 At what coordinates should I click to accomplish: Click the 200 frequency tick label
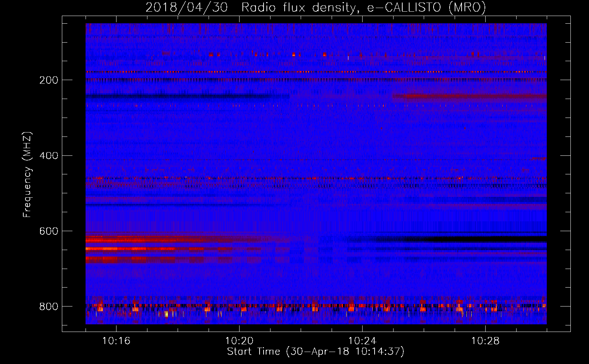coord(49,80)
